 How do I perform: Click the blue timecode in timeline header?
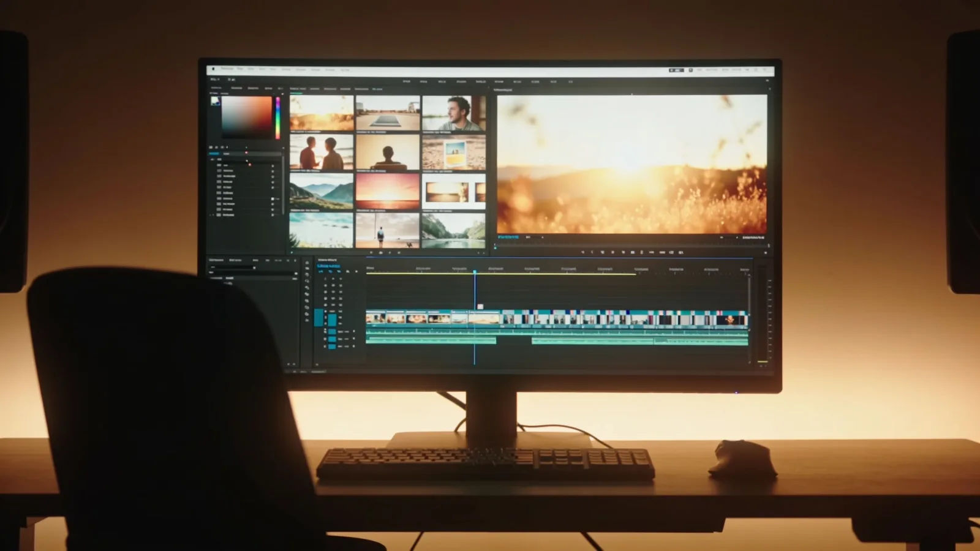tap(328, 266)
